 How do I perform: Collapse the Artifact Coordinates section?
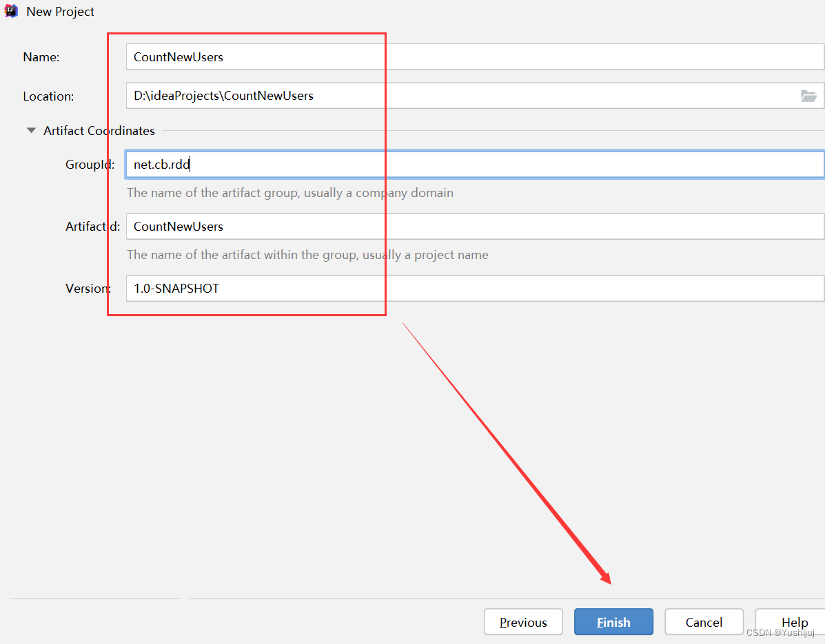coord(31,130)
